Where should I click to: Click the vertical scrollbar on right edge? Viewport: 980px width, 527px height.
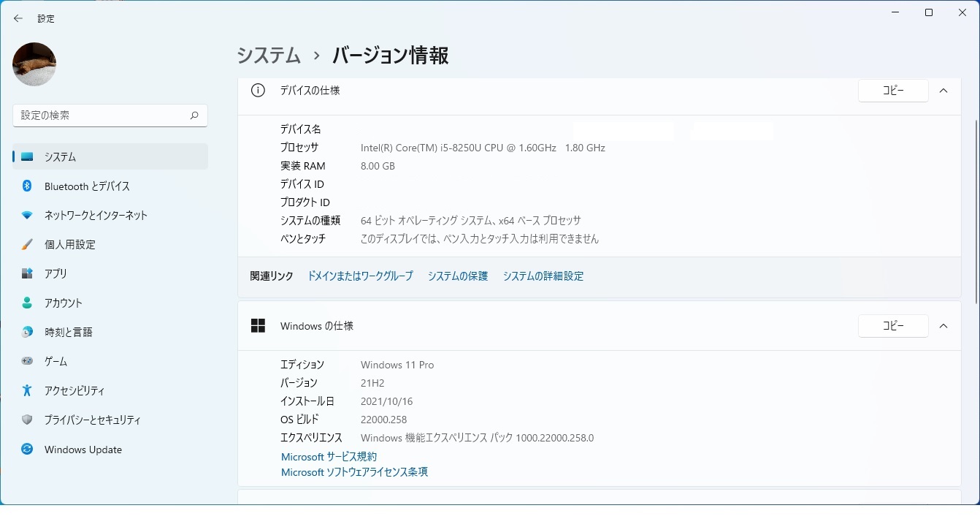point(976,212)
